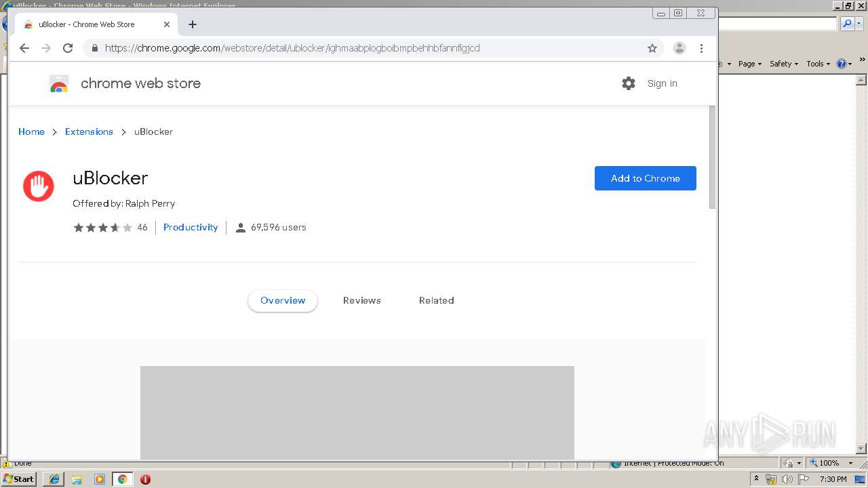Open the IE Safety menu
The height and width of the screenshot is (488, 868).
[784, 64]
